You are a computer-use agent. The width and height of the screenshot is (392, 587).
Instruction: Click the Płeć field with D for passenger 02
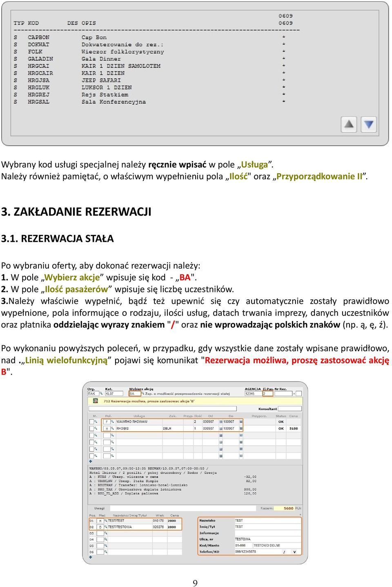coord(100,527)
